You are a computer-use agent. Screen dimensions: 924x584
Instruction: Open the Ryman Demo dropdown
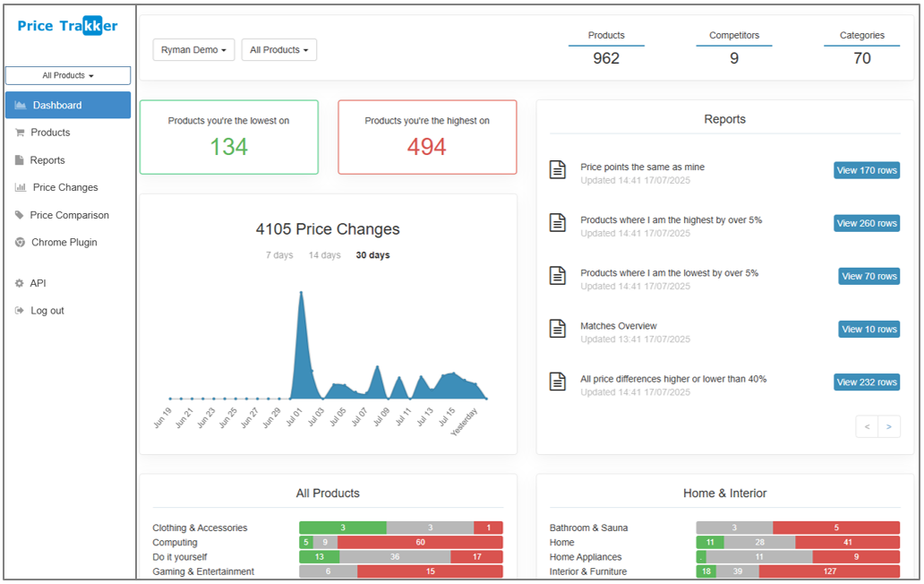194,50
